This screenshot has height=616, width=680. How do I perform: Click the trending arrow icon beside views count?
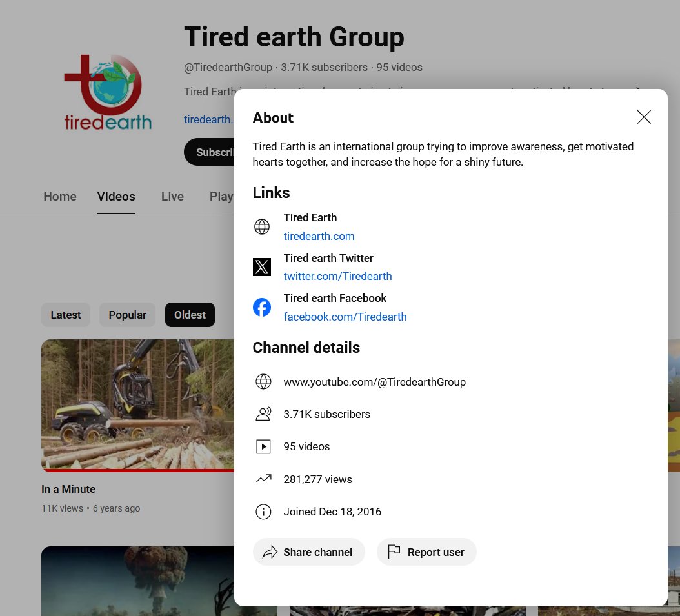263,479
